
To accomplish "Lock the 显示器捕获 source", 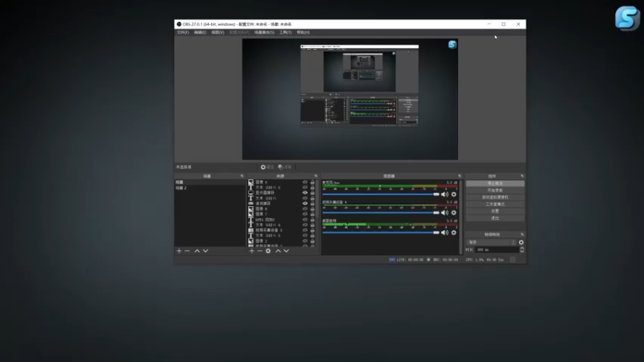I will pyautogui.click(x=312, y=192).
